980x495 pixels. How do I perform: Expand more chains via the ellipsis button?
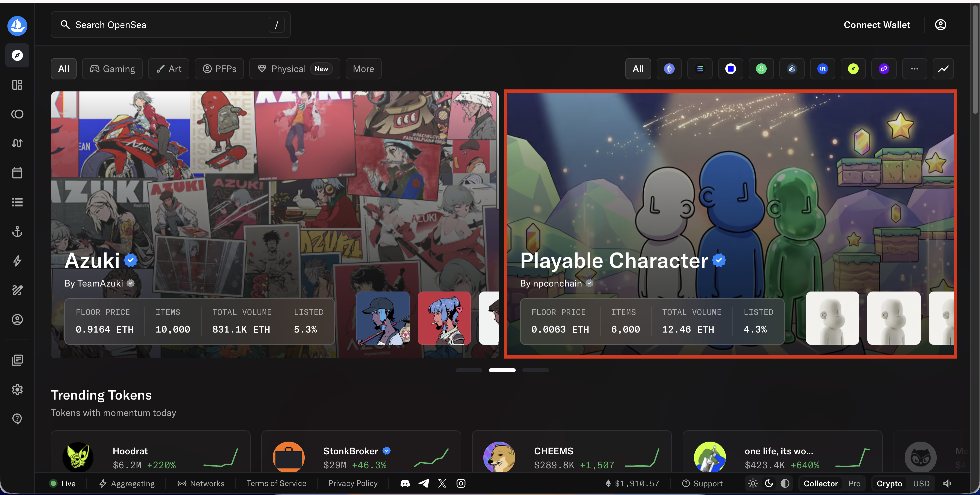[915, 68]
